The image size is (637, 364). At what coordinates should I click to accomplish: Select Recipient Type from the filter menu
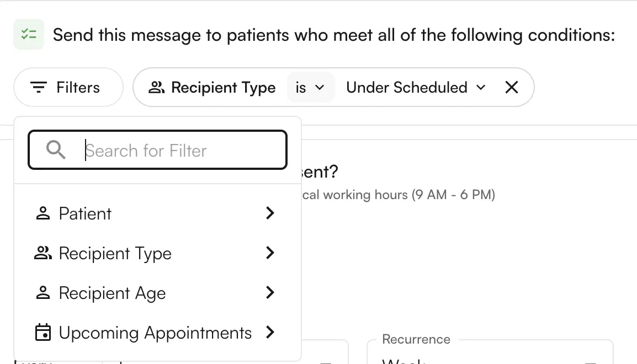[115, 253]
